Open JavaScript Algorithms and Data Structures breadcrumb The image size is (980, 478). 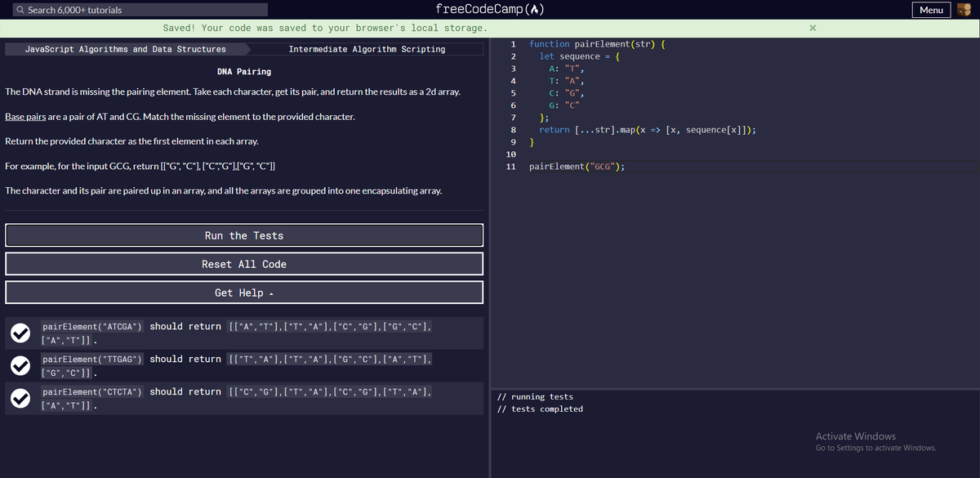126,49
